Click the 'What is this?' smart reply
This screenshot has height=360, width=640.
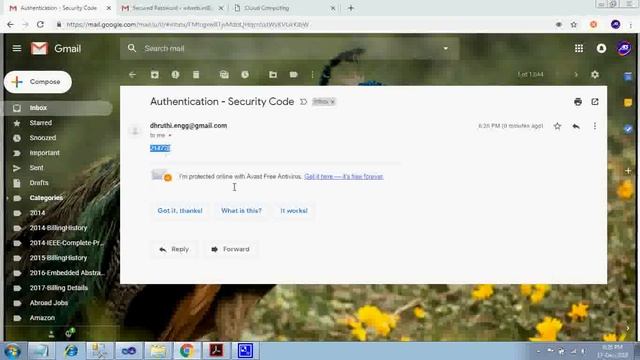click(x=241, y=211)
